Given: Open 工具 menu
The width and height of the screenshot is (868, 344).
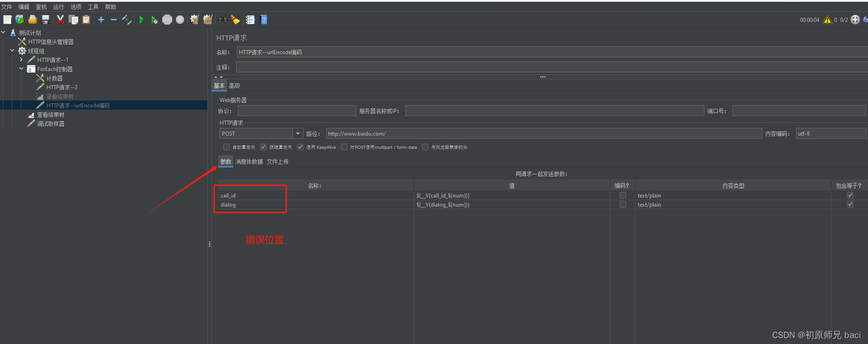Looking at the screenshot, I should tap(93, 7).
